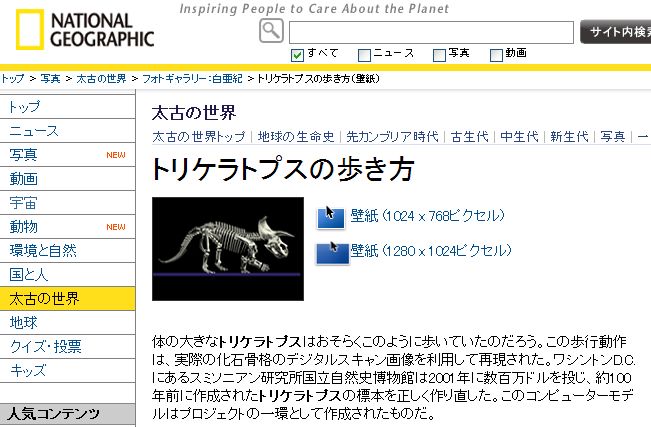Select トップ in the left sidebar

coord(67,107)
